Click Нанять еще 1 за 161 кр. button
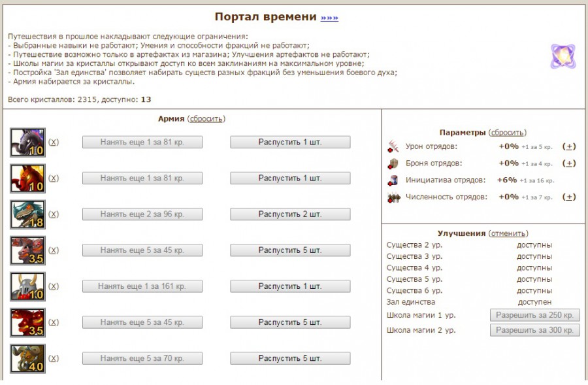The height and width of the screenshot is (385, 588). [142, 286]
